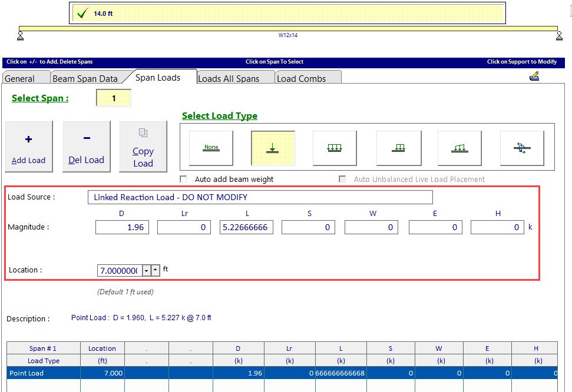Click the Lr magnitude input field
Image resolution: width=572 pixels, height=392 pixels.
pyautogui.click(x=184, y=227)
